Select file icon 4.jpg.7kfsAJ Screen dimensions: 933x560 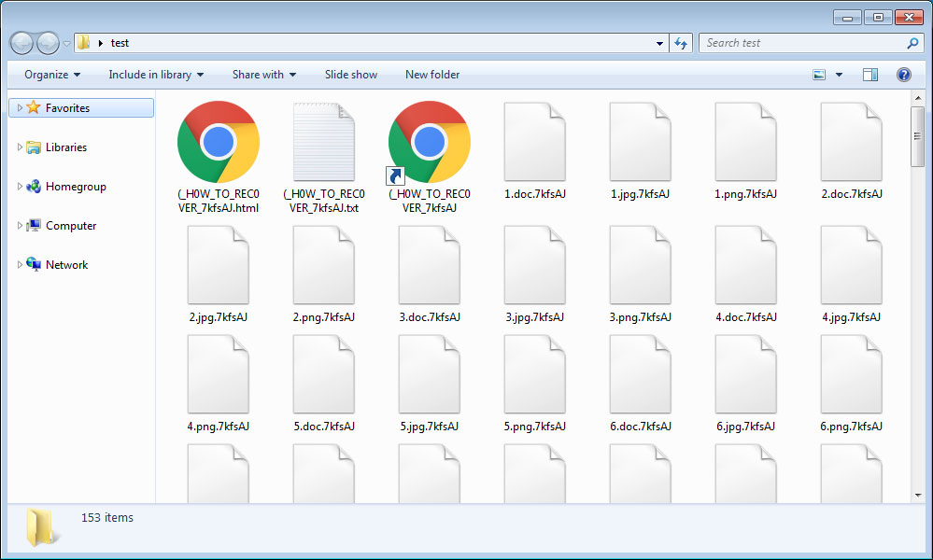click(x=851, y=265)
